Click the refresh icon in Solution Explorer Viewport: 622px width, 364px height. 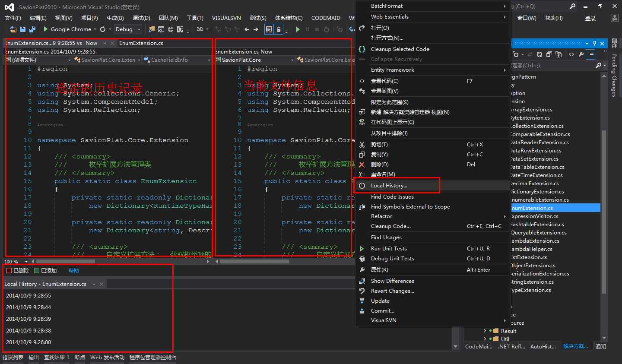(539, 54)
